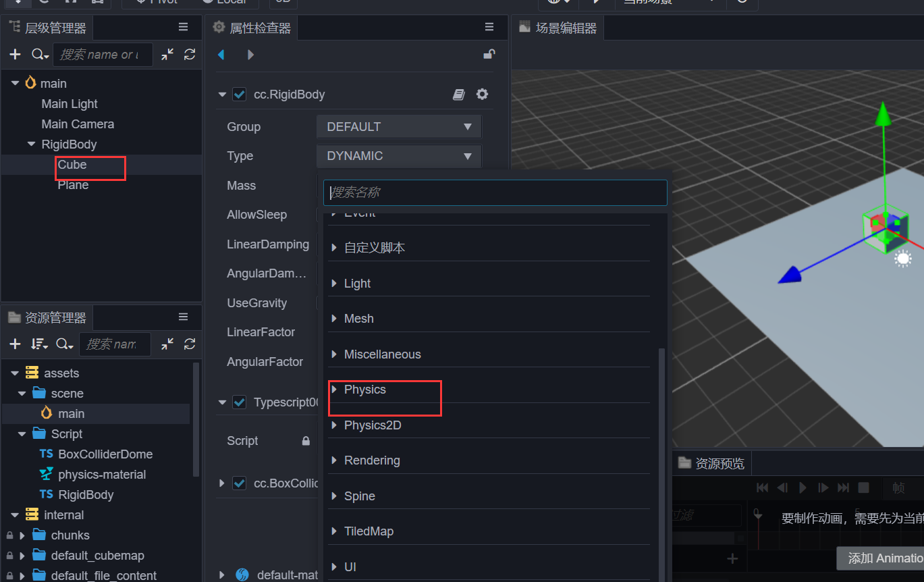Click the copy icon on cc.RigidBody component

tap(458, 94)
